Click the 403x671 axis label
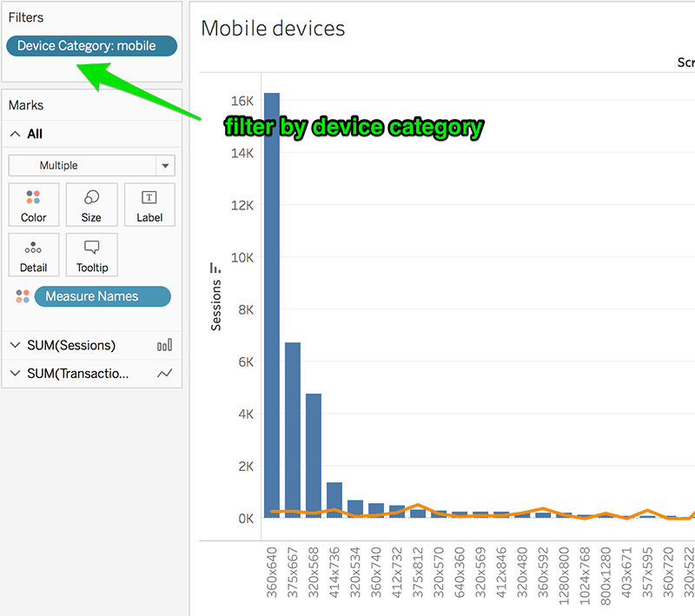The height and width of the screenshot is (616, 695). pyautogui.click(x=626, y=573)
